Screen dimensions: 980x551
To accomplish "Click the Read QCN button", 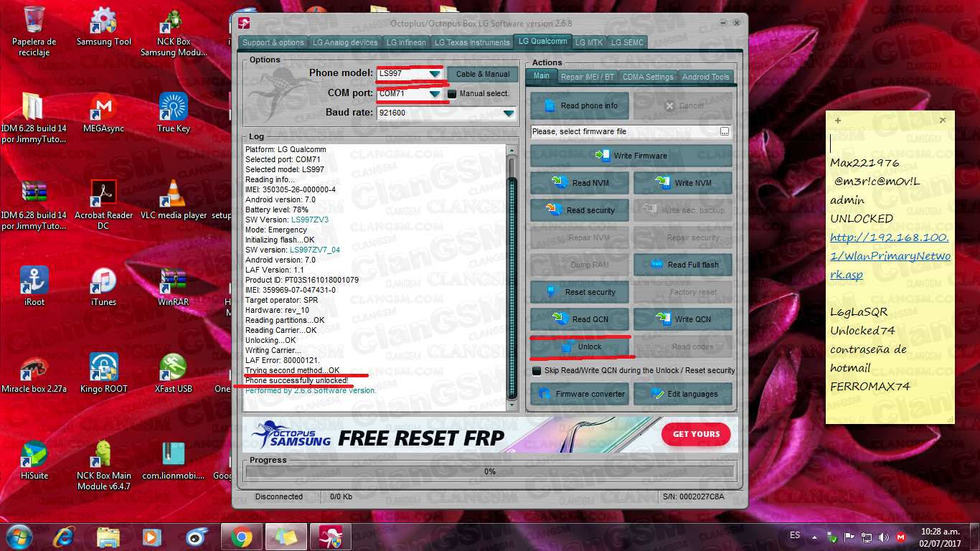I will (x=580, y=319).
